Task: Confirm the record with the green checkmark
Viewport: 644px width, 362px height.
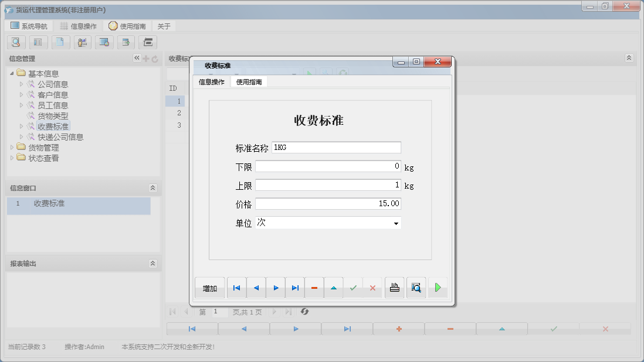Action: click(353, 287)
